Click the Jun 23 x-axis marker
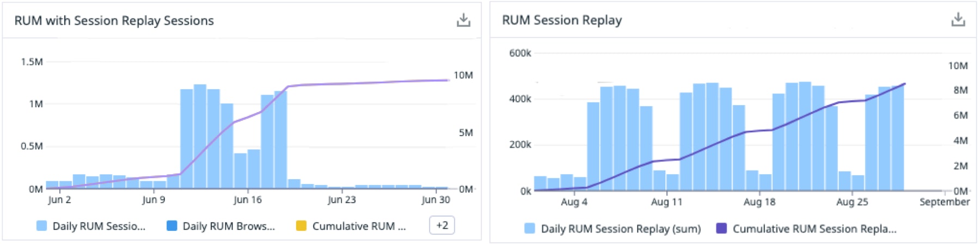This screenshot has height=245, width=980. (x=341, y=200)
